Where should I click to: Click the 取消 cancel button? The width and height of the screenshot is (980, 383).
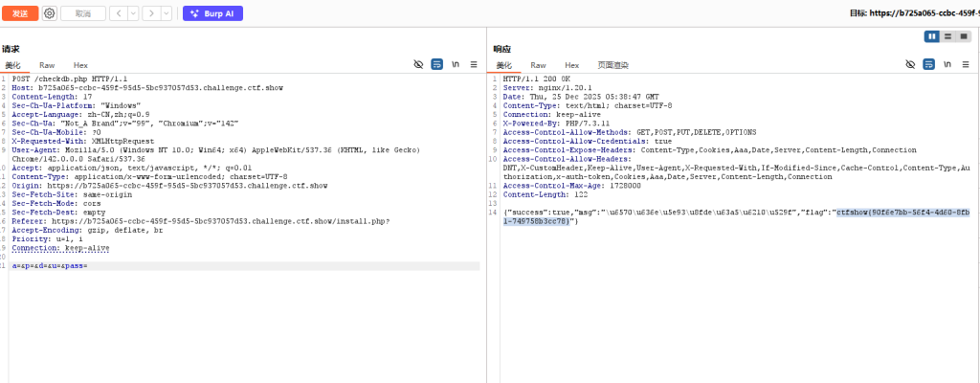coord(83,13)
